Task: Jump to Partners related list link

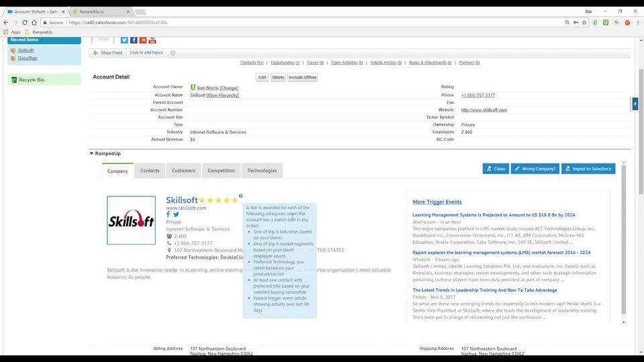Action: (469, 63)
